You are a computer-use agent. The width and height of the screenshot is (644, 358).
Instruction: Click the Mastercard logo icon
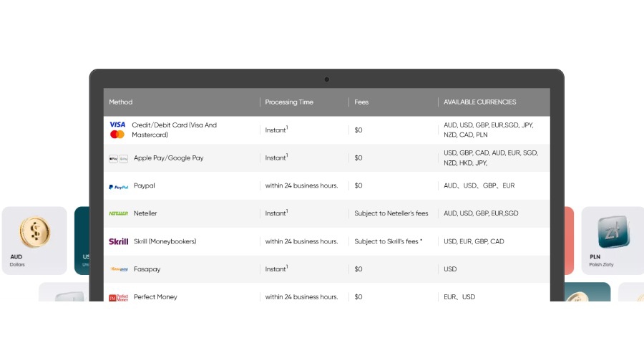point(117,135)
